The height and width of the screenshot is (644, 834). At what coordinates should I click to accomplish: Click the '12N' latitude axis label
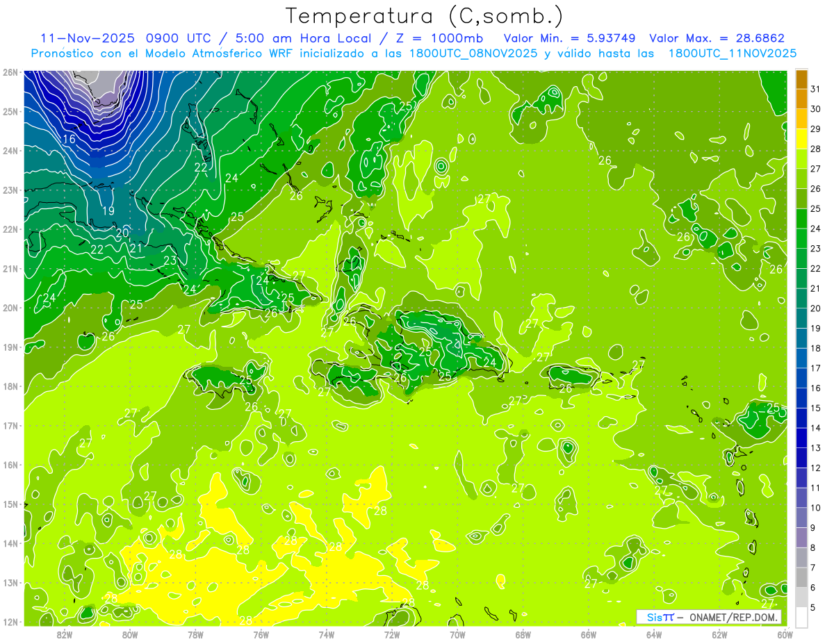[x=10, y=622]
